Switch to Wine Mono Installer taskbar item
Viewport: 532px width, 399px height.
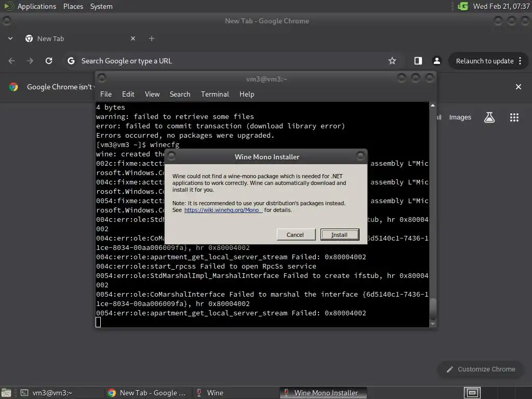323,393
